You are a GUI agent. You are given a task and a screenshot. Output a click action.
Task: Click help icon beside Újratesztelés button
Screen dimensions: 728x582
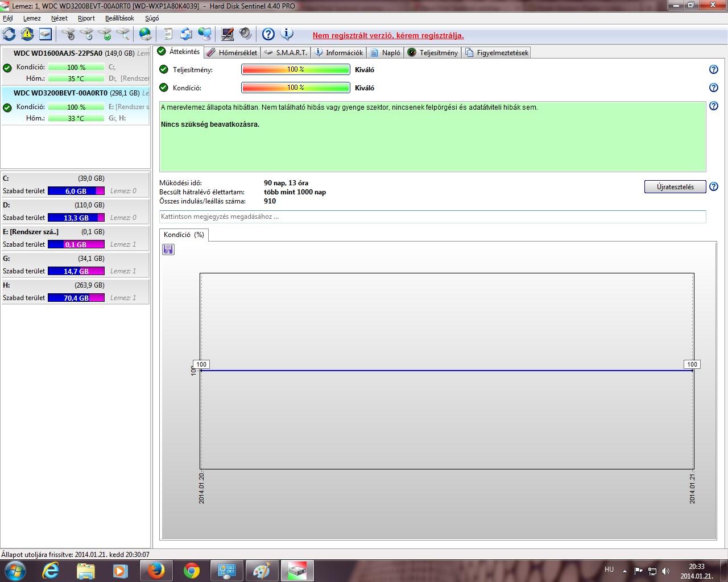click(714, 186)
